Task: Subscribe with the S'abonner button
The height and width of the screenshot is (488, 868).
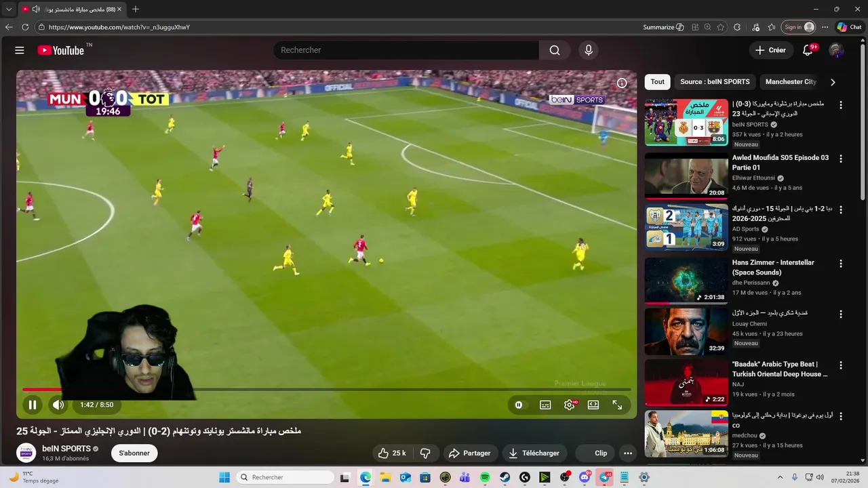Action: [x=134, y=453]
